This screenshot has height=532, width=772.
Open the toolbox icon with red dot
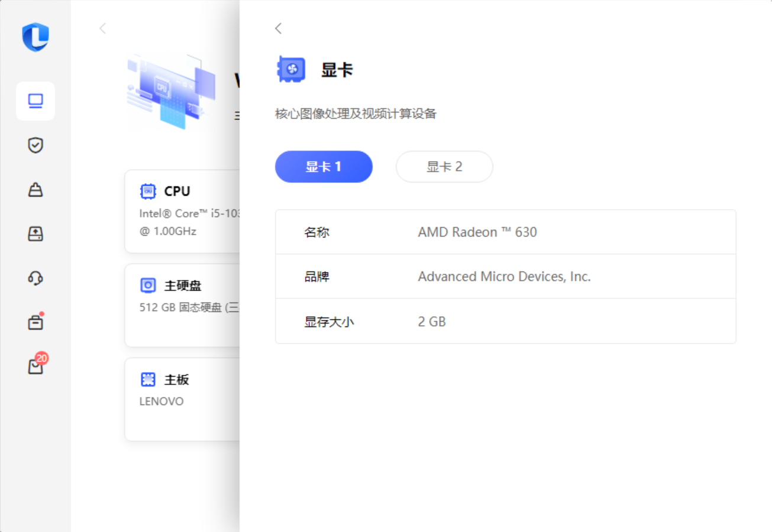point(35,322)
